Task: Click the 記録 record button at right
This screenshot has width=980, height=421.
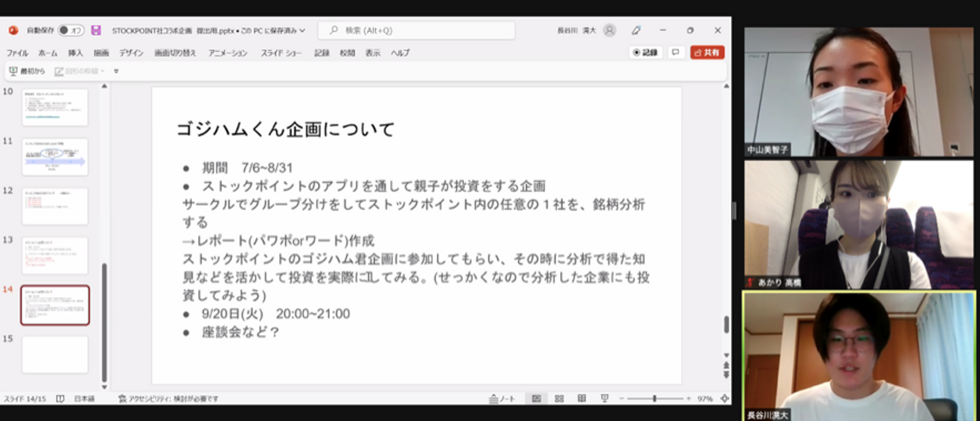Action: [646, 52]
